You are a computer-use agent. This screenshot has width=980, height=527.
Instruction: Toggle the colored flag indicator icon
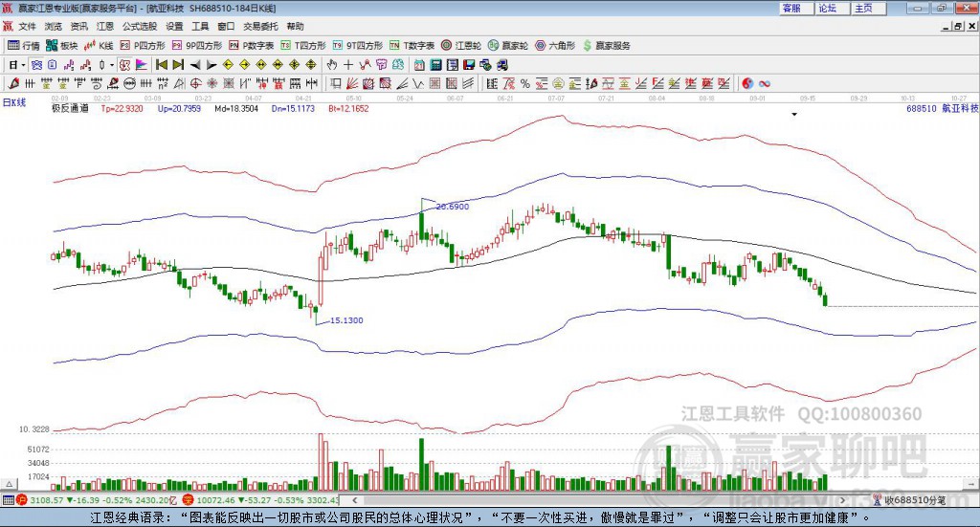142,65
